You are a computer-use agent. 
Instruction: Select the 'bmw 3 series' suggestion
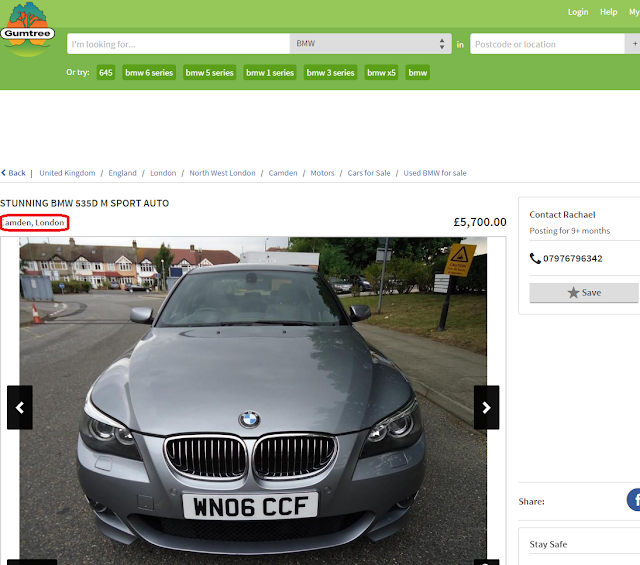(x=330, y=73)
